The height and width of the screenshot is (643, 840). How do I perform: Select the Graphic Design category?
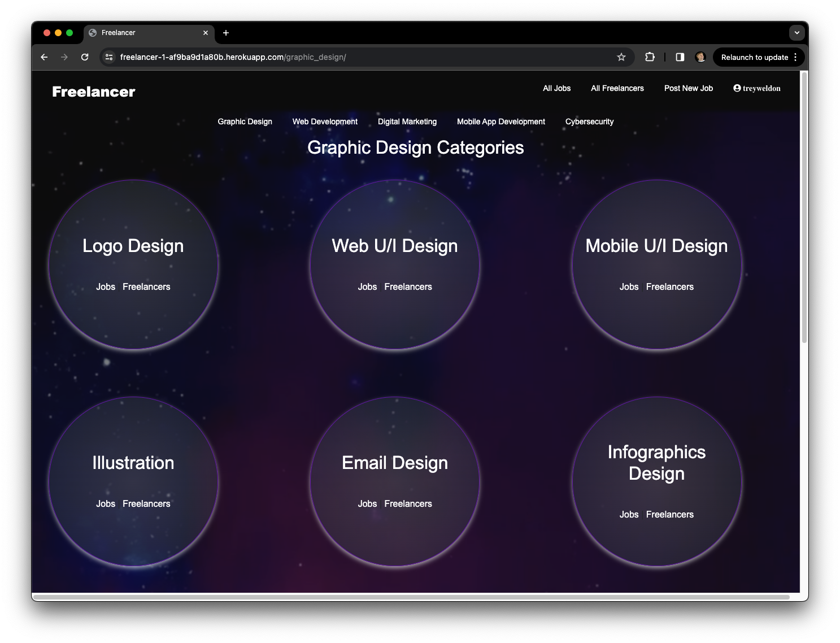click(245, 121)
